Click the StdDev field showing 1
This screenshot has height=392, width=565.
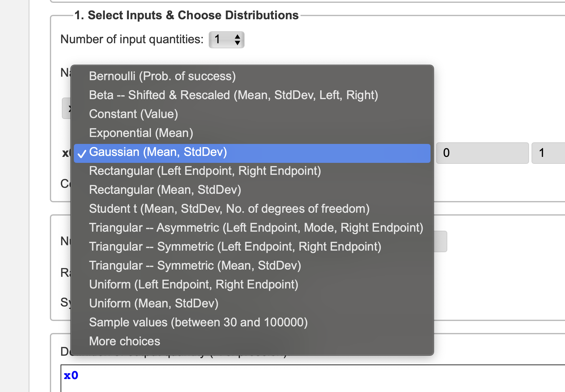coord(548,153)
